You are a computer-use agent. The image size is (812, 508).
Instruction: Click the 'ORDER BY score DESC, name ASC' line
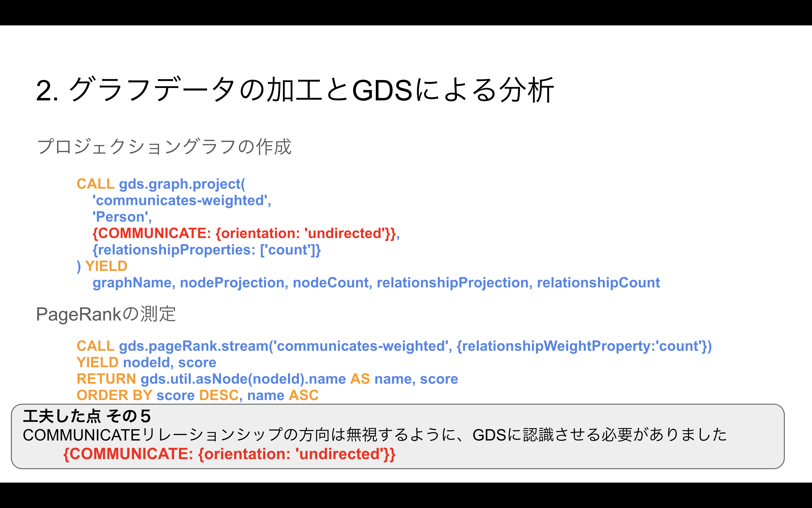click(197, 395)
